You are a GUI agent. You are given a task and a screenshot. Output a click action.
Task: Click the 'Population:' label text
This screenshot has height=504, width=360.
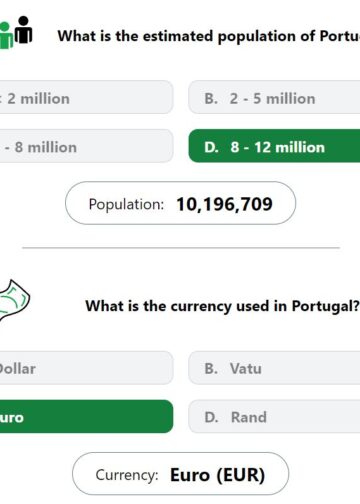click(x=126, y=204)
